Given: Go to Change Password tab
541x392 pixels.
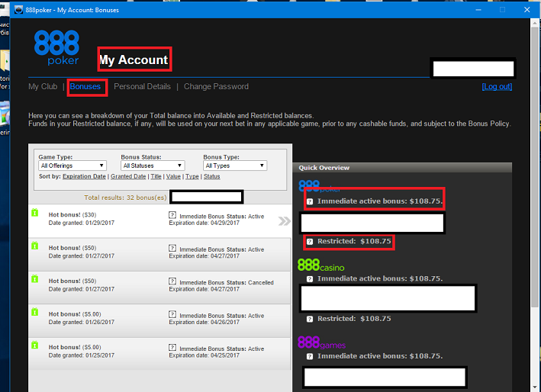Looking at the screenshot, I should pyautogui.click(x=216, y=86).
